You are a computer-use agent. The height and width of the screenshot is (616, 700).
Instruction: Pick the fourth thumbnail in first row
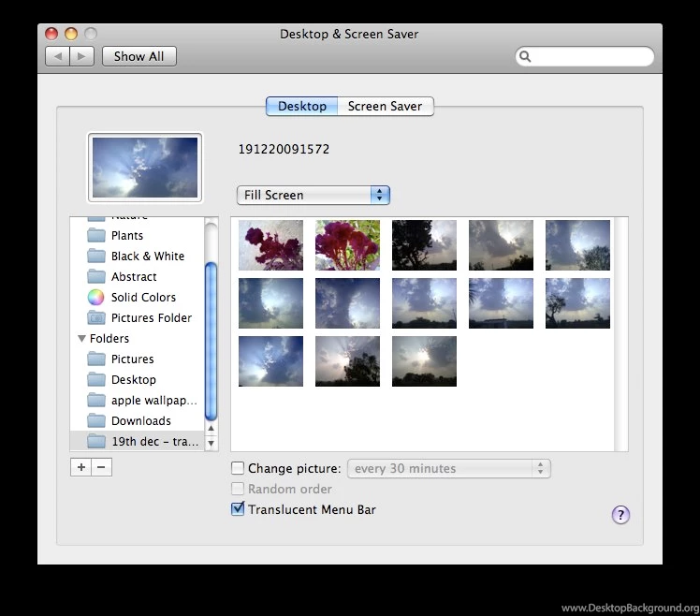(x=501, y=244)
